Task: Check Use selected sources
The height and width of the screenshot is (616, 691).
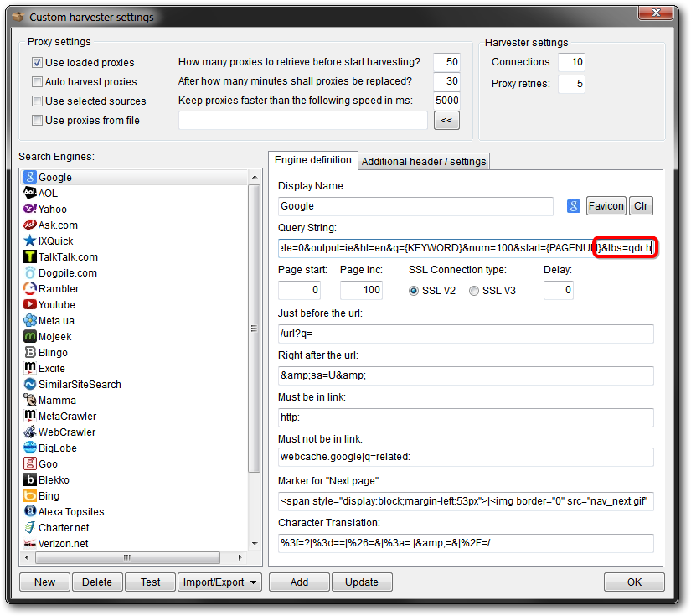Action: [37, 101]
